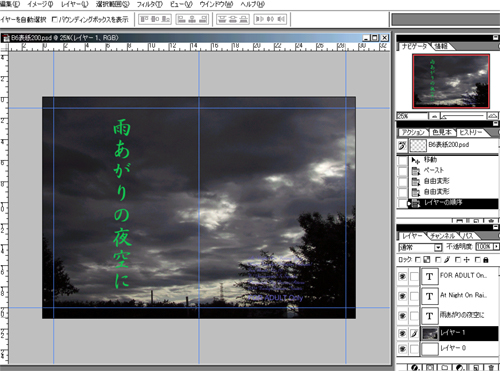500x371 pixels.
Task: Open the 選択範囲 (Select) menu
Action: pyautogui.click(x=113, y=5)
